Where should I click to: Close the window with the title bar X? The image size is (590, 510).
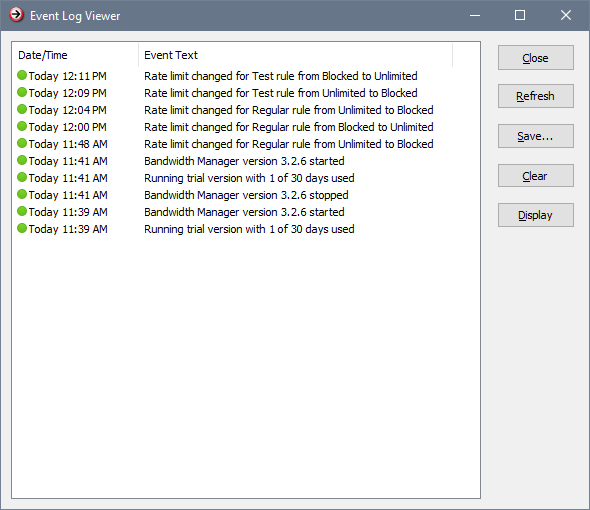click(x=566, y=15)
